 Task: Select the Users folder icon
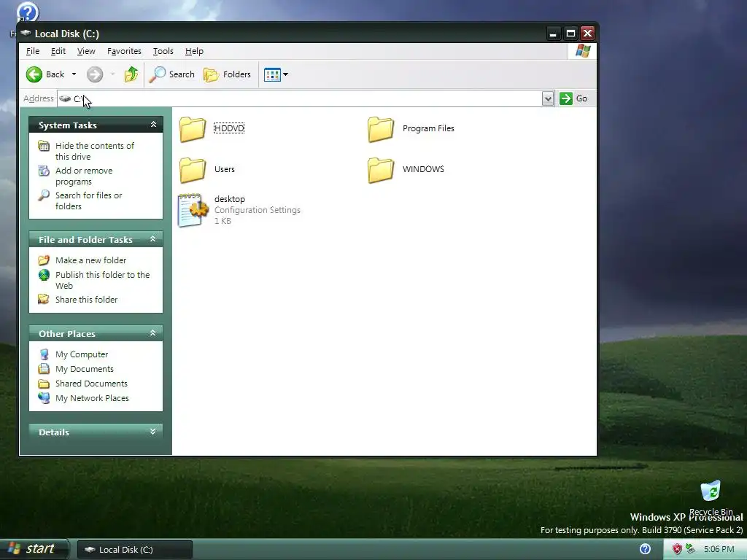pos(193,169)
